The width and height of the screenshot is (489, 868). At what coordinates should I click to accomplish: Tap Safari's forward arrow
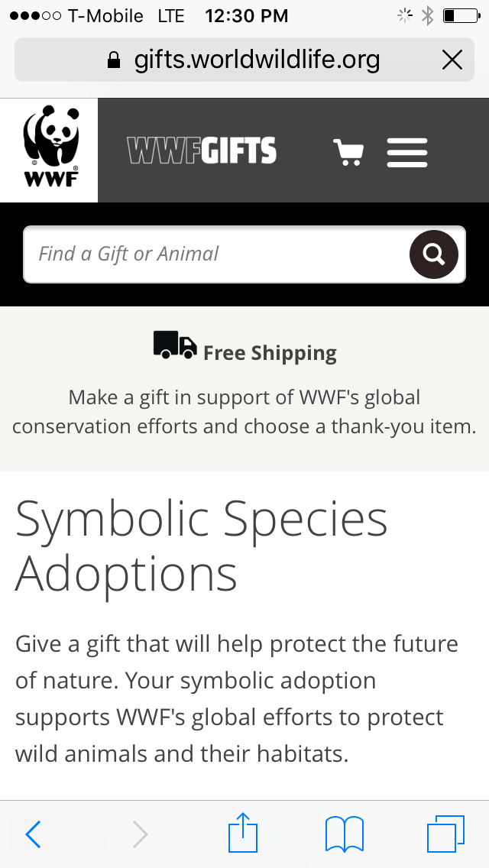tap(140, 834)
